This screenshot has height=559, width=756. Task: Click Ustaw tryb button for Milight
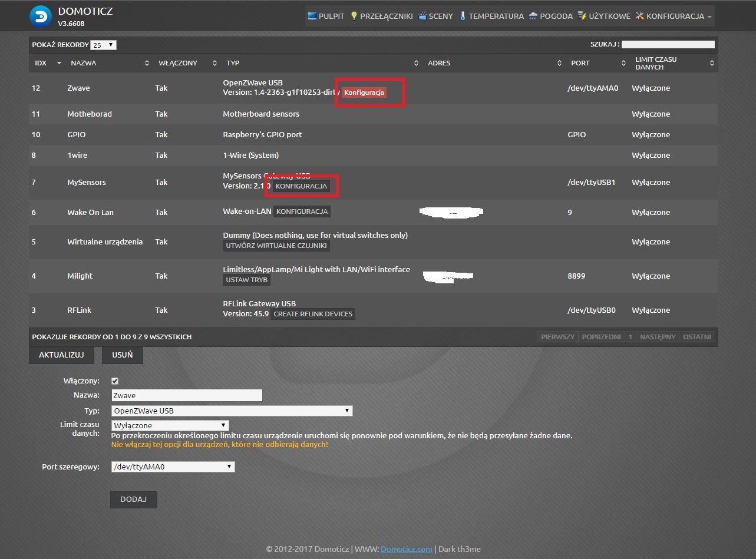tap(246, 280)
